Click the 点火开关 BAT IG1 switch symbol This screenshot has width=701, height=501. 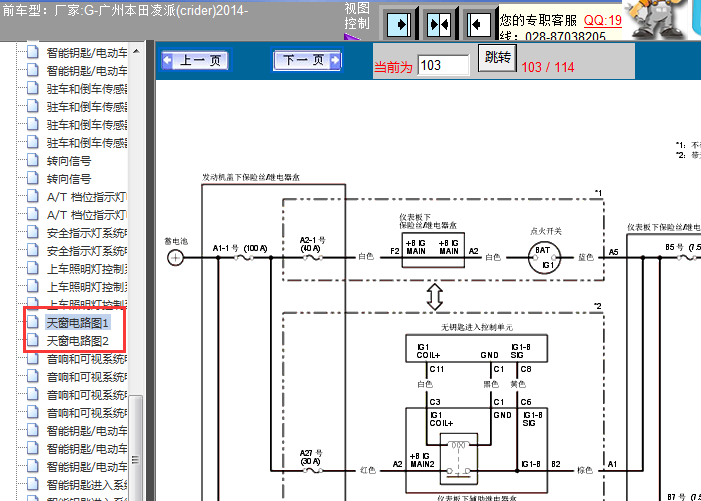coord(544,258)
